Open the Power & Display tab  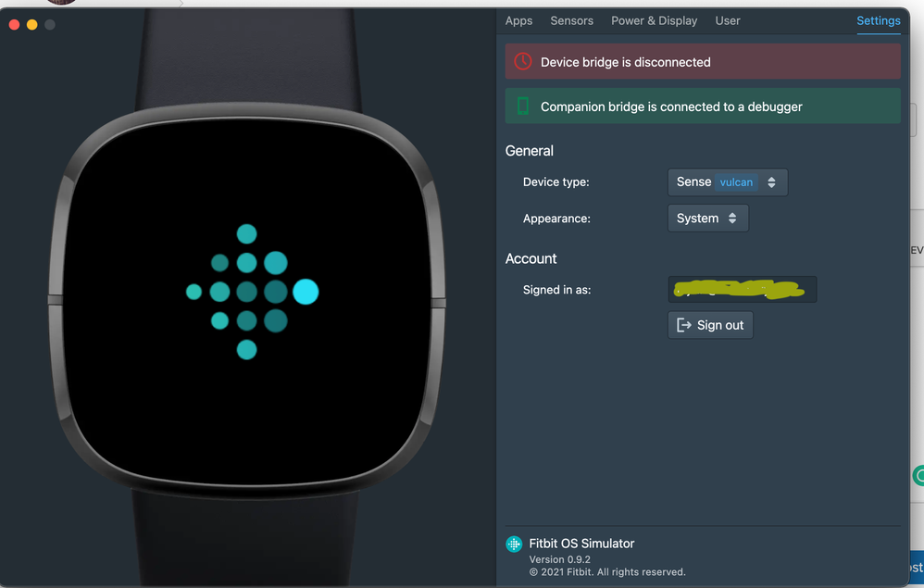coord(654,20)
